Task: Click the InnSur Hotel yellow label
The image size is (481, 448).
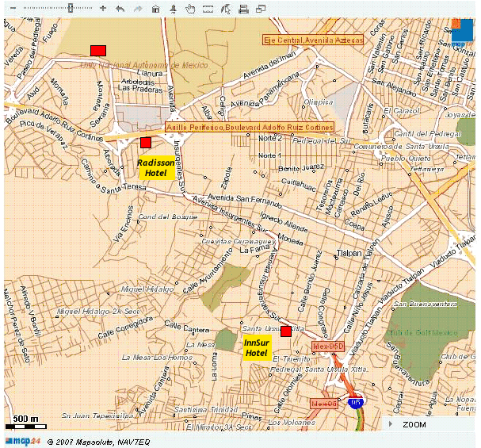Action: pos(257,347)
